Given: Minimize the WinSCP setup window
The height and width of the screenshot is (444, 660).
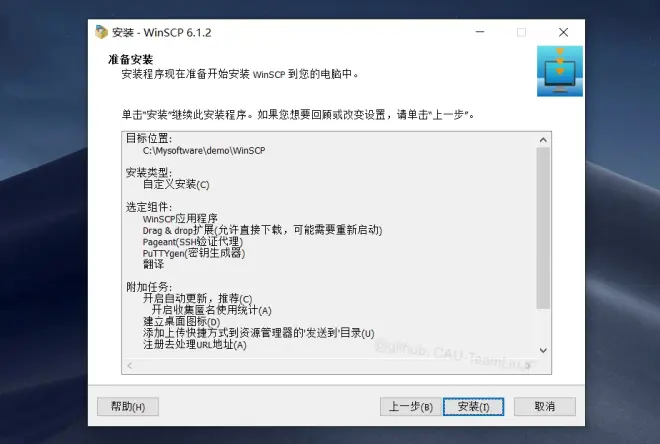Looking at the screenshot, I should pos(480,32).
